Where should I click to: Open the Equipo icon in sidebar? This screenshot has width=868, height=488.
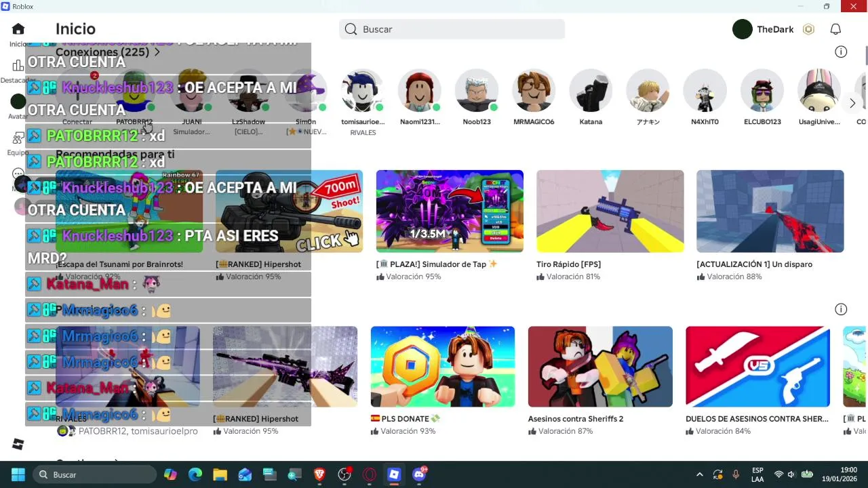(18, 138)
